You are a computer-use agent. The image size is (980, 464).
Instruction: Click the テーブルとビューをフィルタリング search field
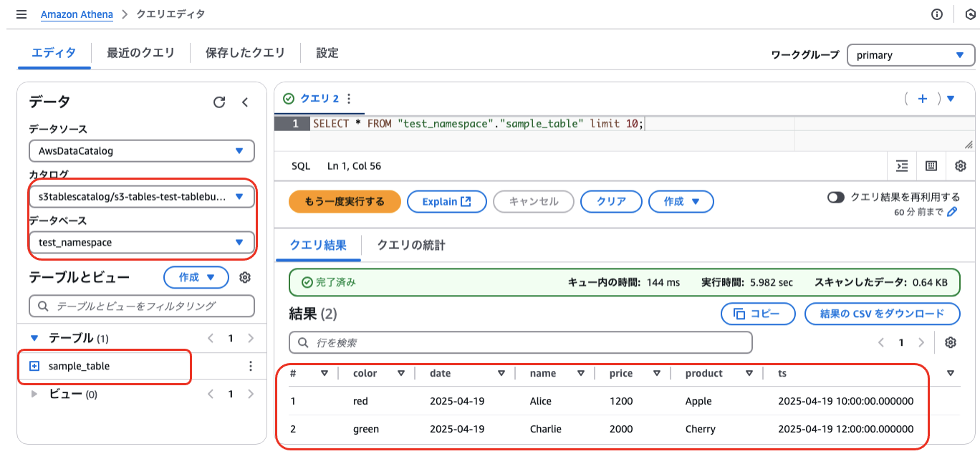(x=142, y=306)
